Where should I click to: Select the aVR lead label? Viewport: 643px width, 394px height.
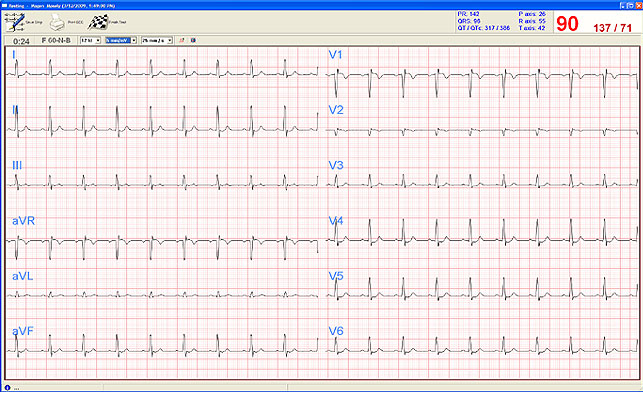pyautogui.click(x=23, y=221)
